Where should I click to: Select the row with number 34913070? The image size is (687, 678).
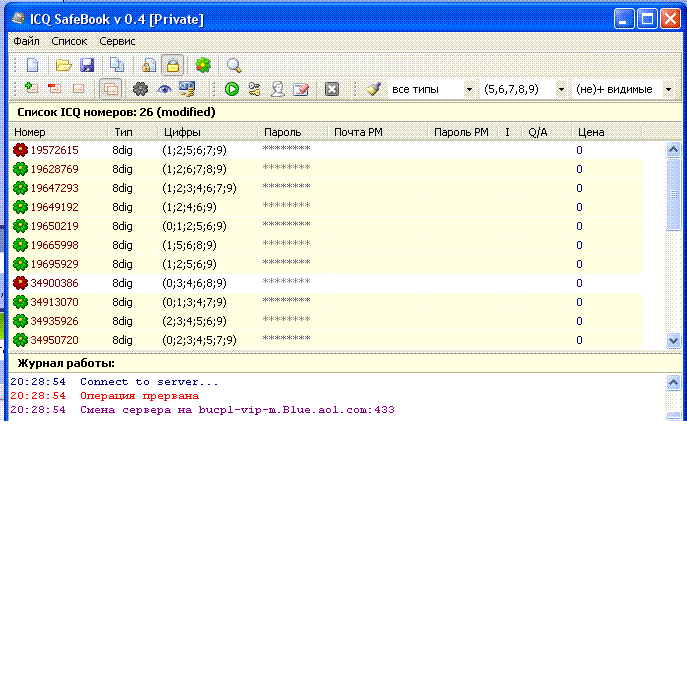(326, 302)
